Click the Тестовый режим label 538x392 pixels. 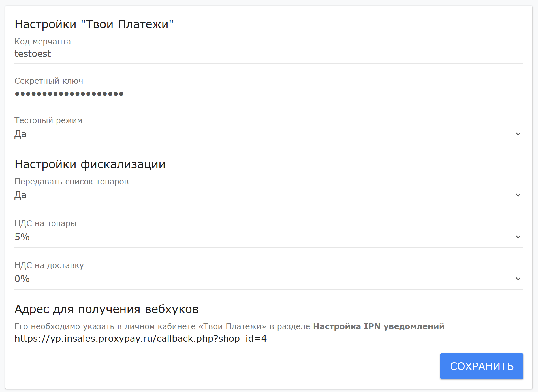[x=48, y=120]
